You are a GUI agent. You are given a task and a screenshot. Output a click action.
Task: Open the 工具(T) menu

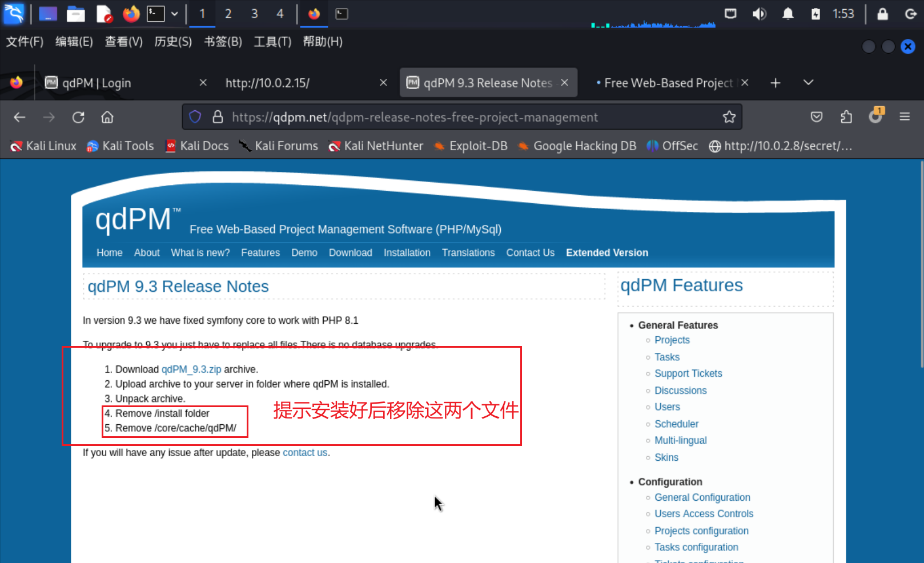coord(272,42)
